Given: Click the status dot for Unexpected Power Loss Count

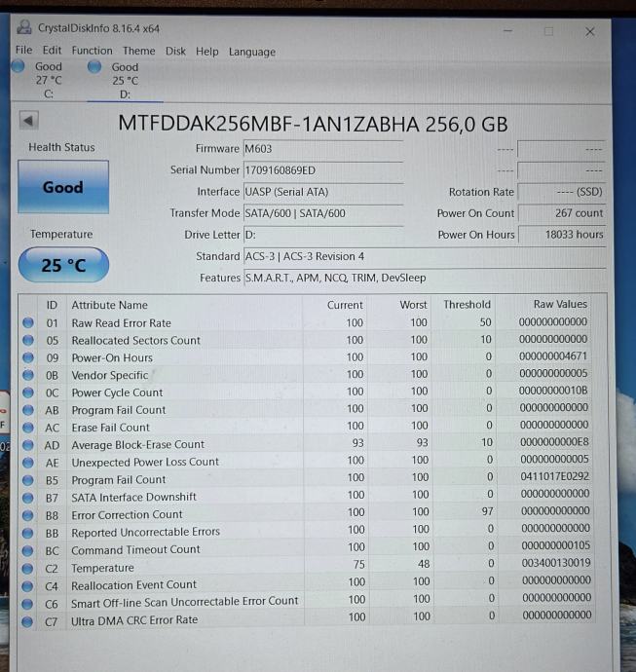Looking at the screenshot, I should tap(28, 463).
